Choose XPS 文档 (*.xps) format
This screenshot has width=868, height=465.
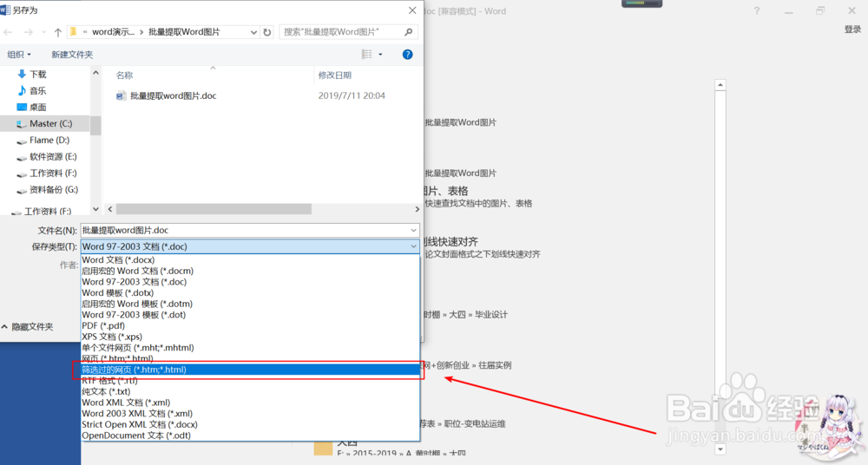[x=250, y=337]
